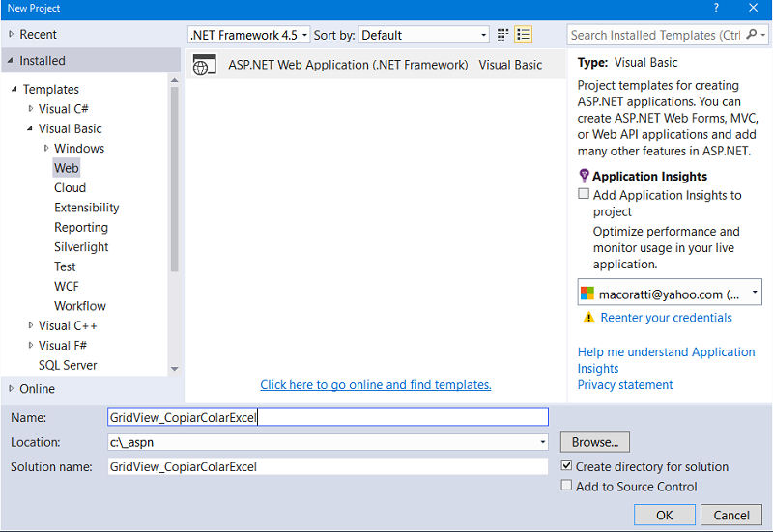Image resolution: width=773 pixels, height=532 pixels.
Task: Select the Cloud template category
Action: (x=70, y=187)
